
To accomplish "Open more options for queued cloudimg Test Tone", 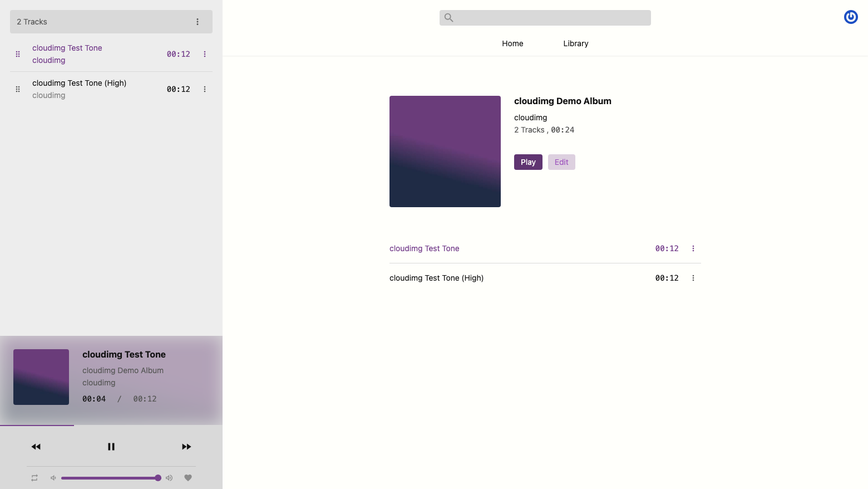I will pyautogui.click(x=205, y=54).
